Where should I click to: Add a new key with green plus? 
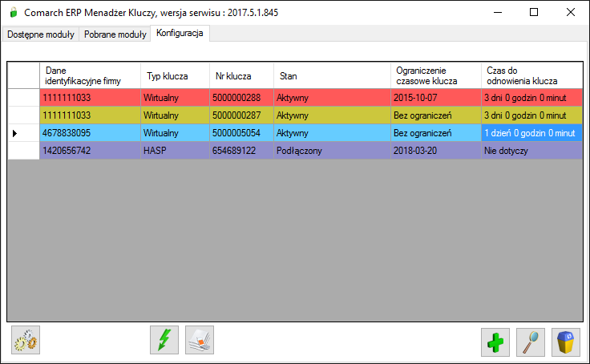(495, 342)
